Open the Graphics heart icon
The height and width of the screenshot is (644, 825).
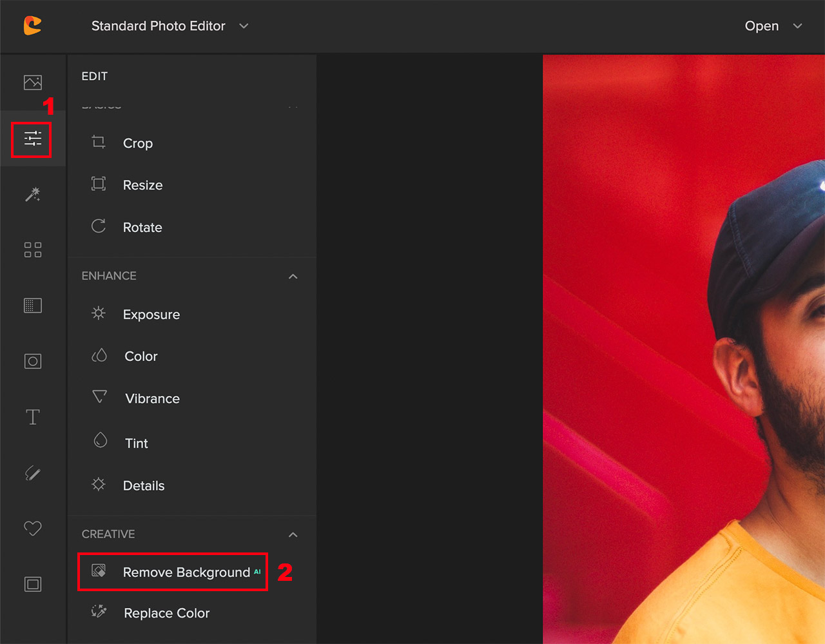coord(32,529)
